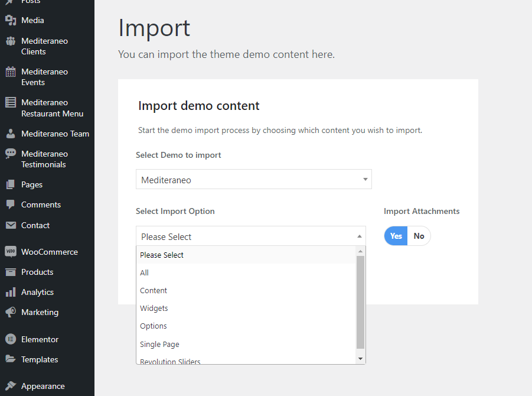The image size is (532, 396).
Task: Click the Contact envelope icon
Action: tap(11, 225)
